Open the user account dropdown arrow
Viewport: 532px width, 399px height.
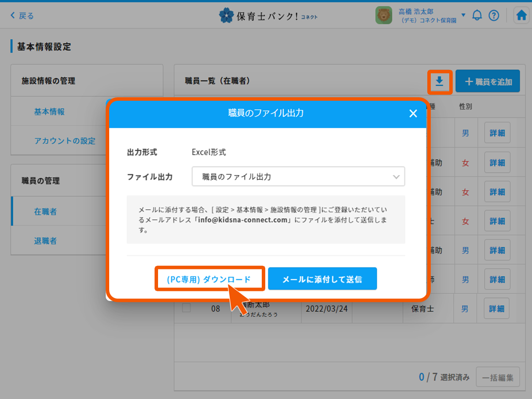tap(463, 15)
